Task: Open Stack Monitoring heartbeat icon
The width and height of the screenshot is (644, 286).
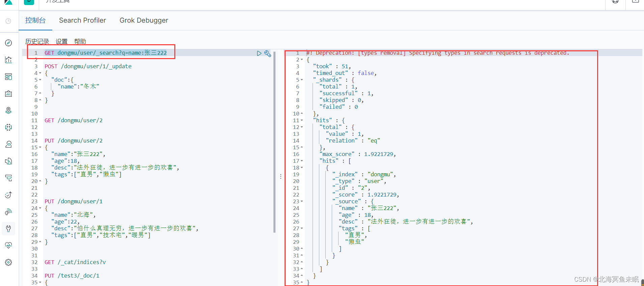Action: coord(8,245)
